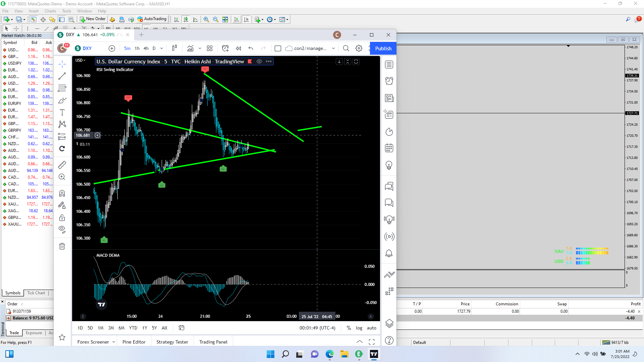Expand Forex Screener dropdown arrow
Screen dimensions: 644x362
(x=114, y=342)
